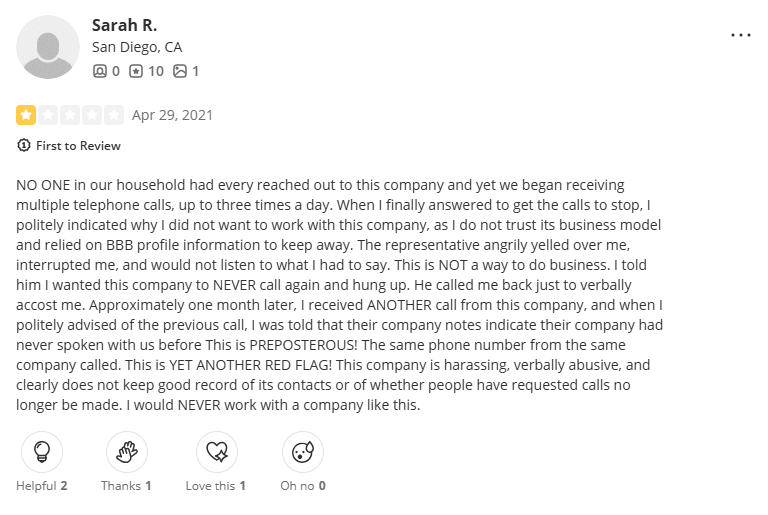This screenshot has width=768, height=515.
Task: Click Sarah R.'s profile avatar
Action: pos(48,47)
